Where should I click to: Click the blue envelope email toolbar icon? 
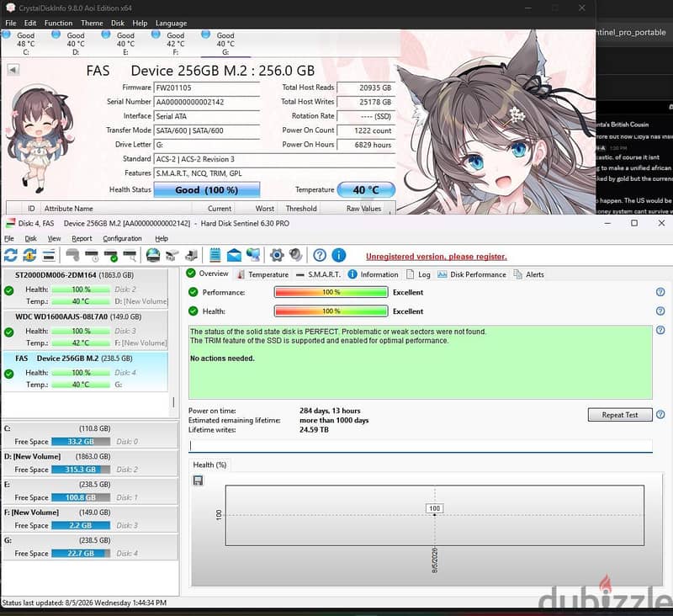[234, 255]
